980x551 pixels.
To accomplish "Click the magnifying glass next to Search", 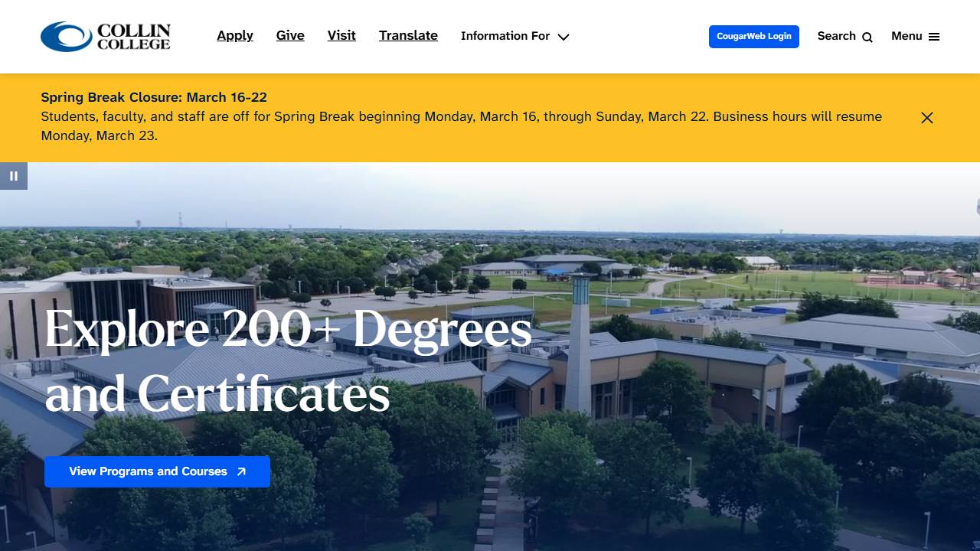I will click(x=867, y=37).
